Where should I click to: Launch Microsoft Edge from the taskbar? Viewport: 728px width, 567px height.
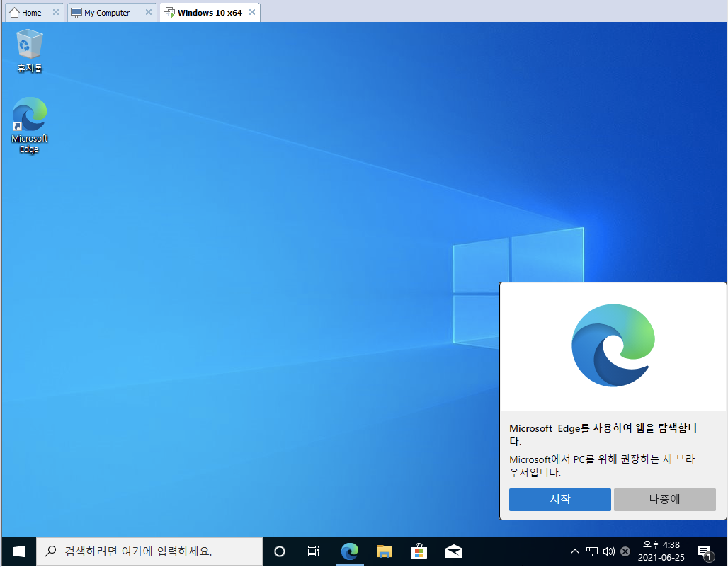[350, 551]
